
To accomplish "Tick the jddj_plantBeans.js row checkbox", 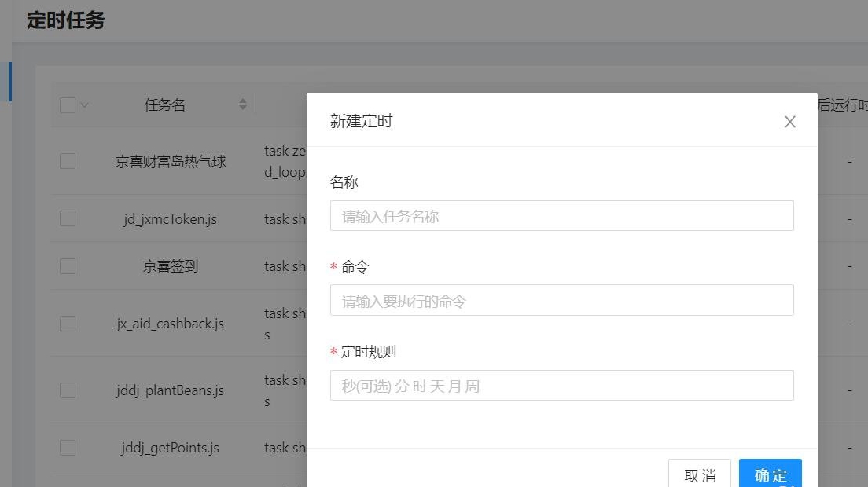I will (68, 390).
